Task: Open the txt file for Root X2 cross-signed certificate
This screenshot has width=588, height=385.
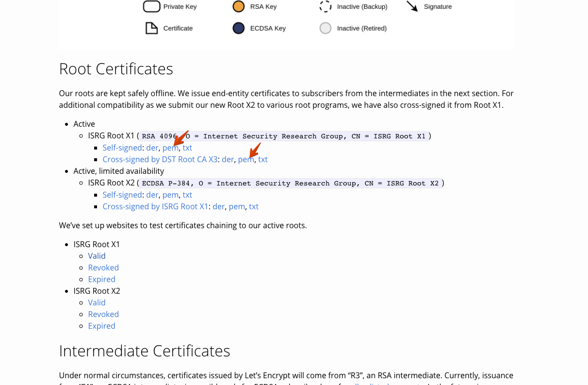Action: pyautogui.click(x=254, y=206)
